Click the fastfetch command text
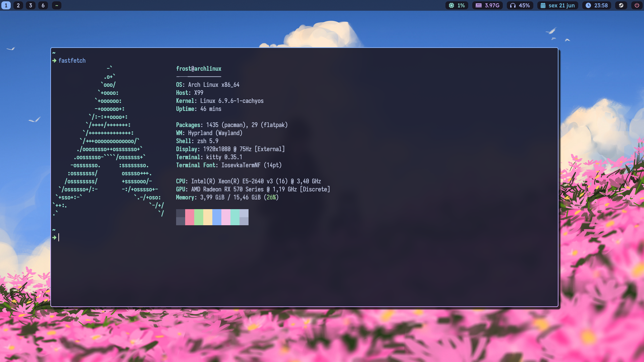644x362 pixels. [x=72, y=61]
